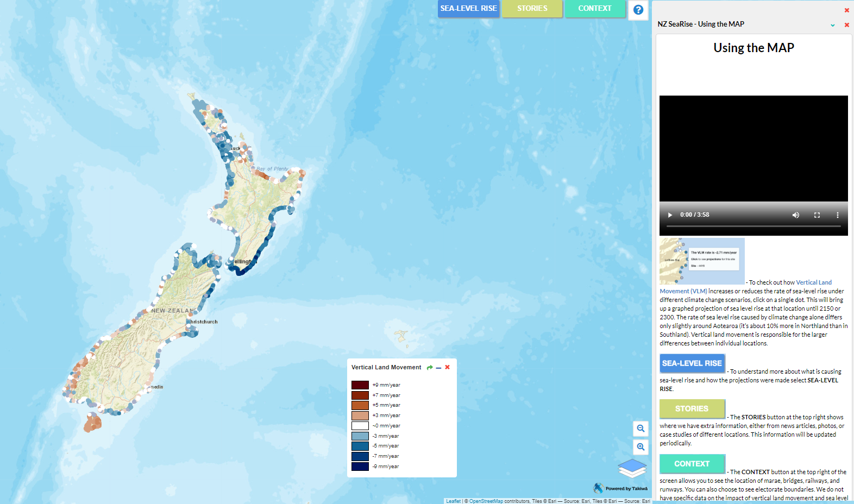Viewport: 854px width, 504px height.
Task: Click the STORIES button in sidebar
Action: [692, 408]
